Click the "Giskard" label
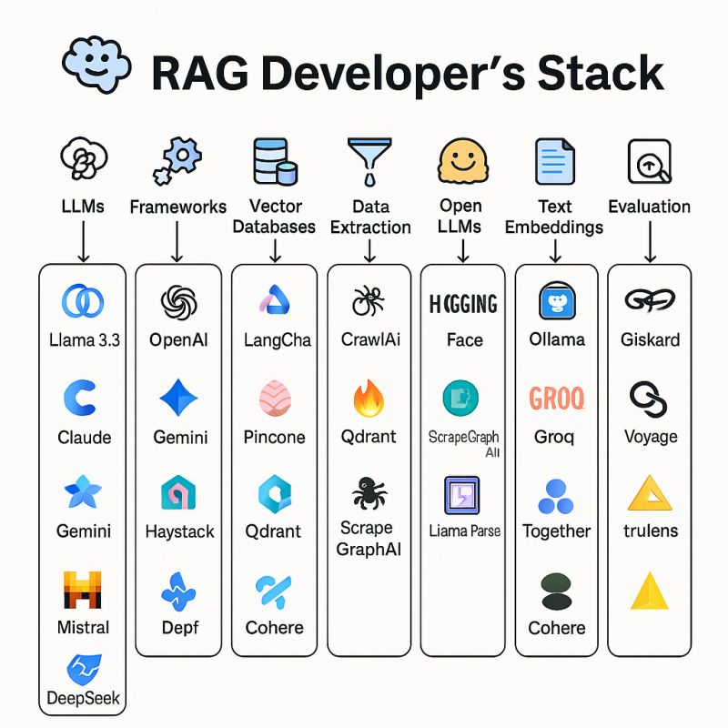 click(x=651, y=339)
